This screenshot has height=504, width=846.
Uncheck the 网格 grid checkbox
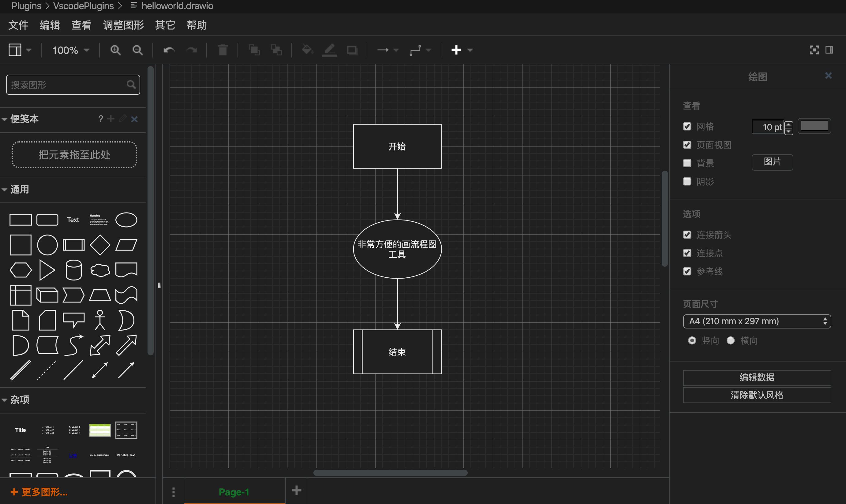point(687,126)
